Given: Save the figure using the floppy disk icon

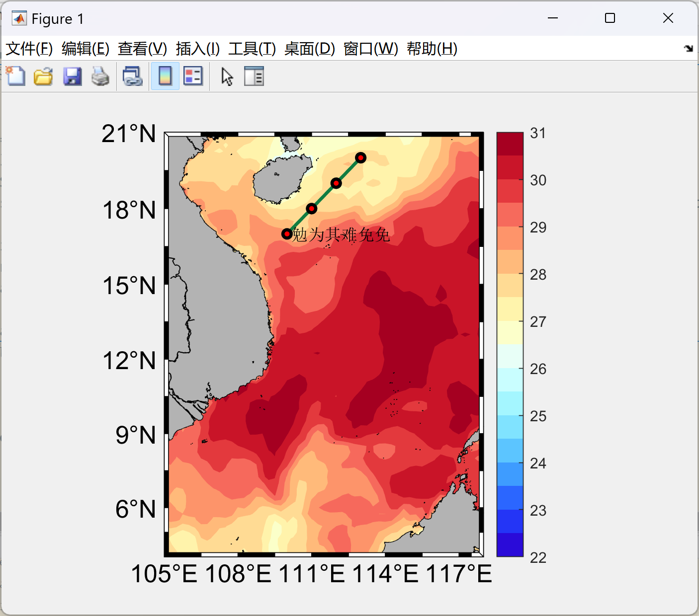Looking at the screenshot, I should 72,77.
